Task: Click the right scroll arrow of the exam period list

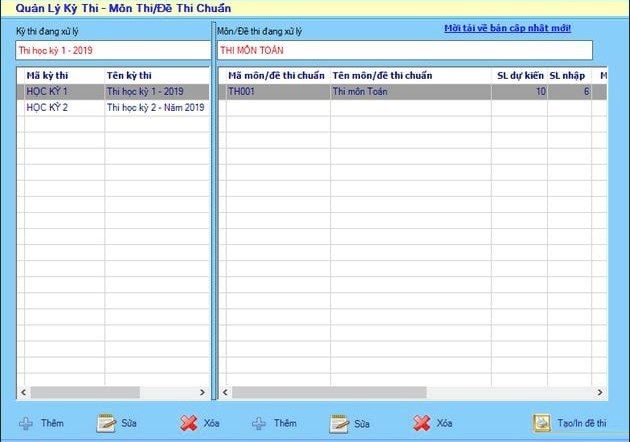Action: click(202, 392)
